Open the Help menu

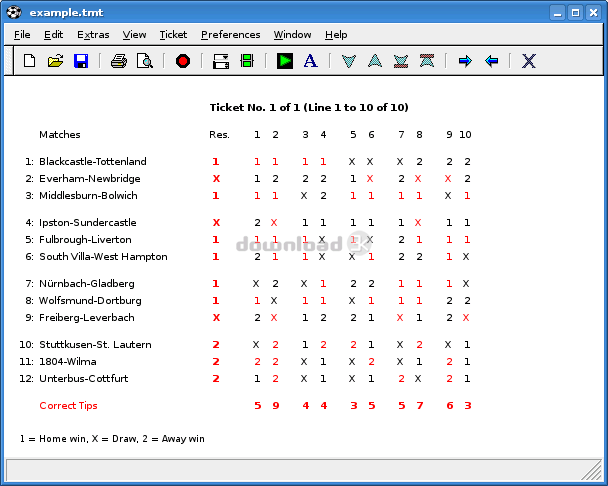(336, 35)
